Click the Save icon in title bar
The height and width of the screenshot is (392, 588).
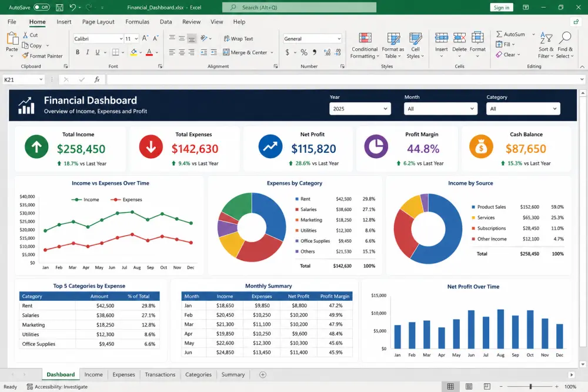pos(59,7)
